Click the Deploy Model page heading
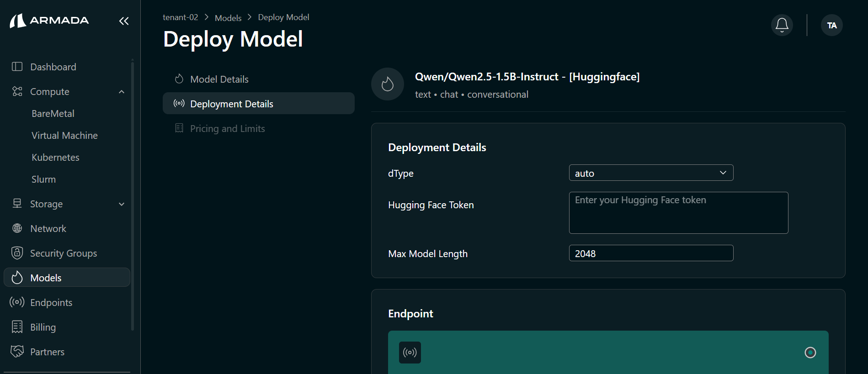This screenshot has height=374, width=868. 233,39
